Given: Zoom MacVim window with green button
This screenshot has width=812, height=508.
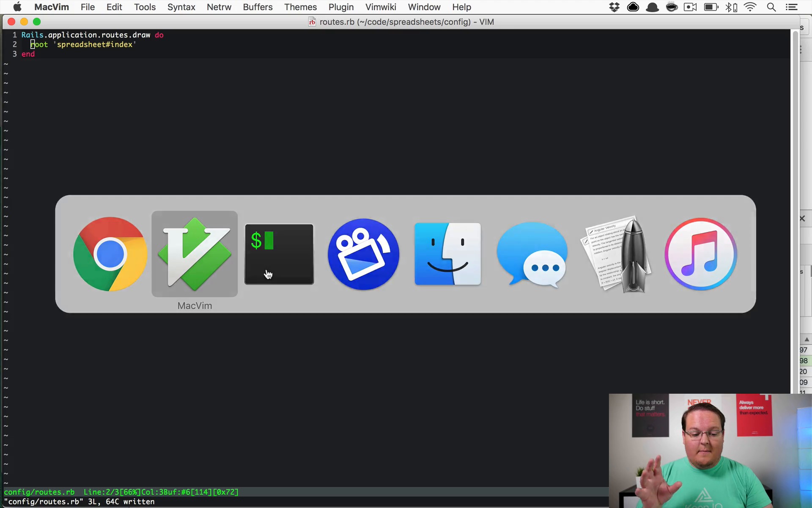Looking at the screenshot, I should click(x=37, y=22).
